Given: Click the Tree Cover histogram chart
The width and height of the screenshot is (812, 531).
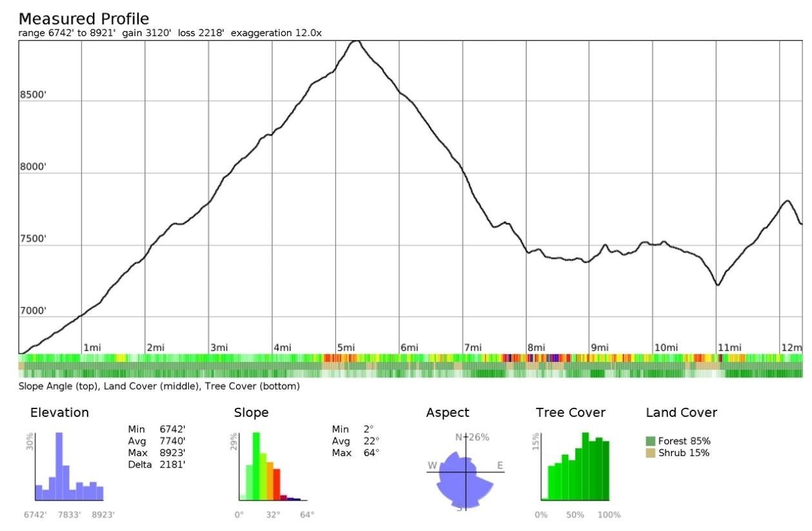Looking at the screenshot, I should click(575, 468).
